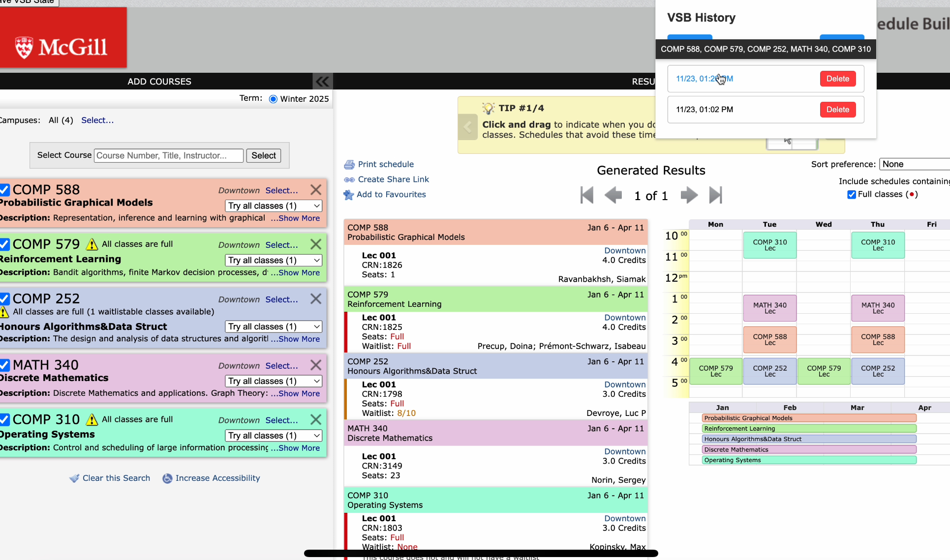950x560 pixels.
Task: Collapse the Add Courses panel with double-chevron
Action: pyautogui.click(x=323, y=81)
